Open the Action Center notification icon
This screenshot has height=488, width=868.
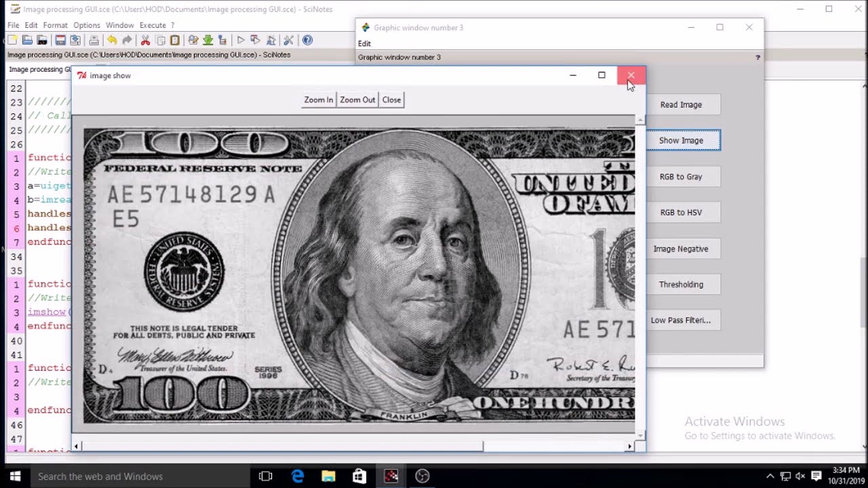pyautogui.click(x=816, y=476)
